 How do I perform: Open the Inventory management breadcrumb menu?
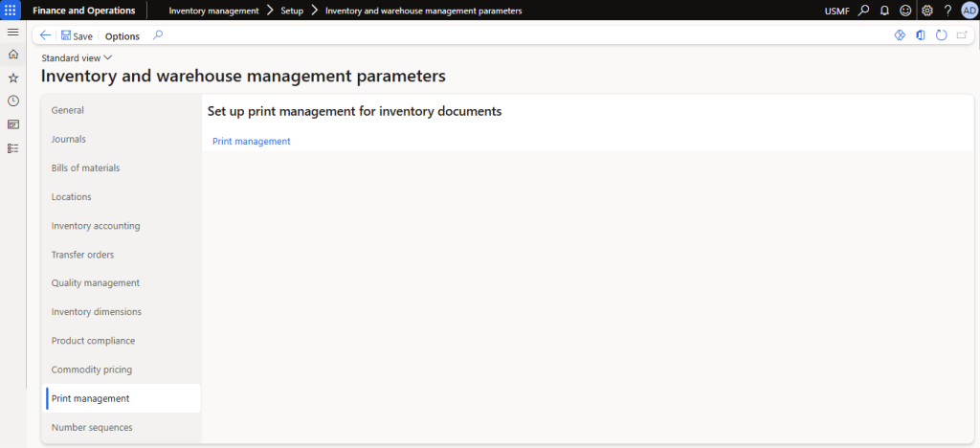tap(213, 11)
